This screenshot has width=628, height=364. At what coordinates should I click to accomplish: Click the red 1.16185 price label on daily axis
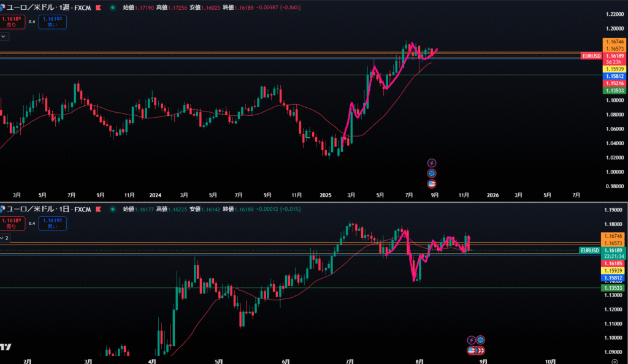(x=613, y=264)
